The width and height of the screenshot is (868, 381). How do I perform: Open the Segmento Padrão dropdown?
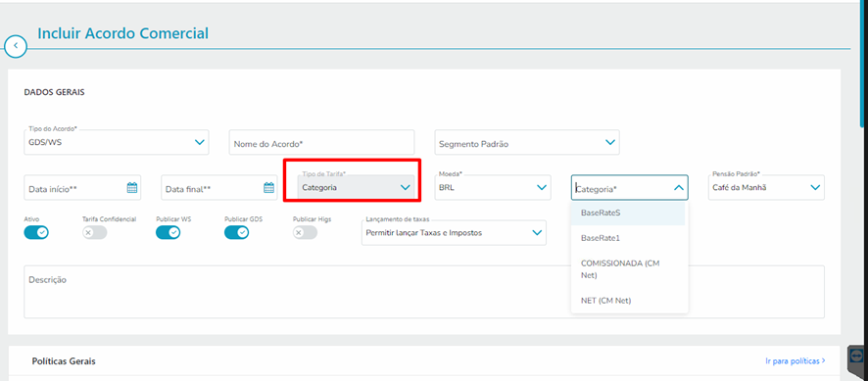pos(527,143)
